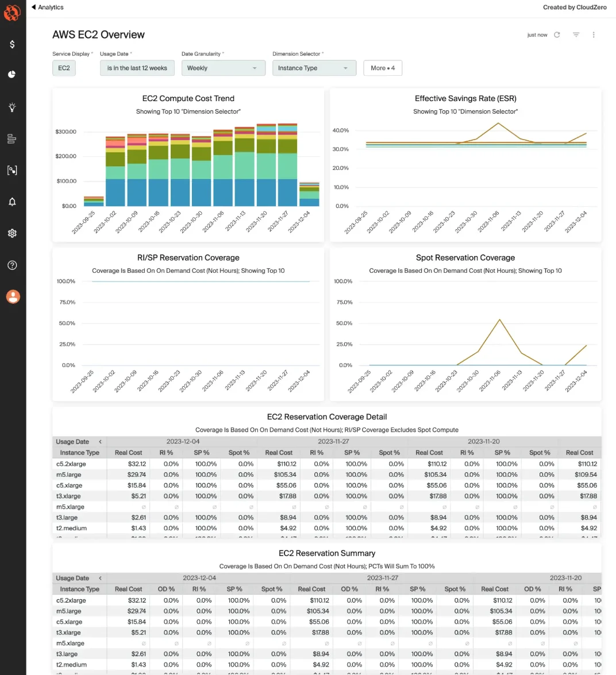
Task: Open the gear settings sidebar icon
Action: [x=12, y=233]
